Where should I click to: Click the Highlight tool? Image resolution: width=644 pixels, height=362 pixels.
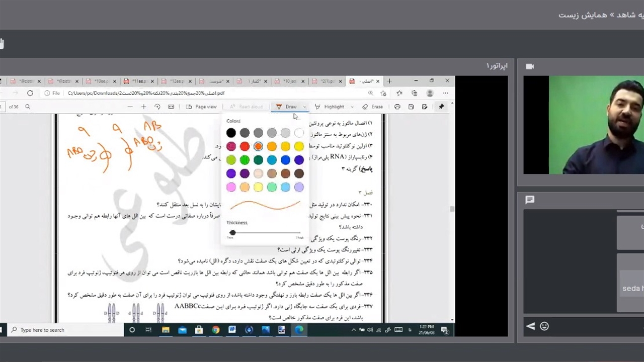tap(330, 107)
